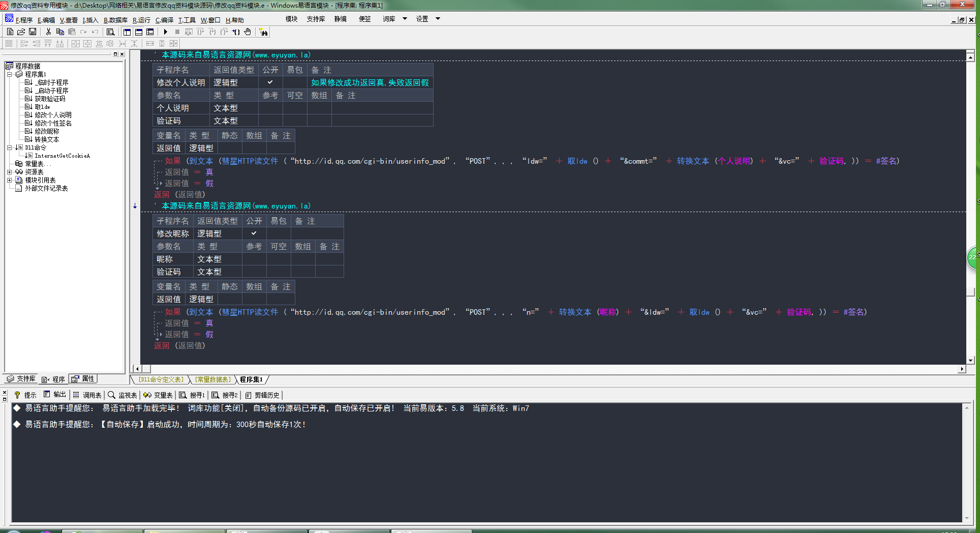This screenshot has width=980, height=533.
Task: Click the 便签 button
Action: click(364, 19)
